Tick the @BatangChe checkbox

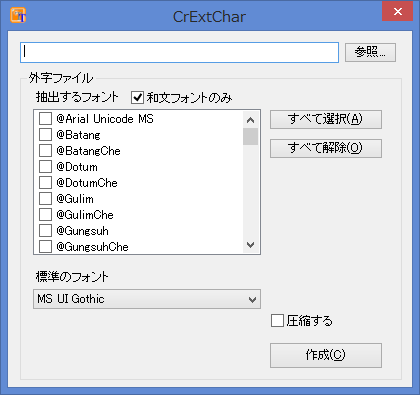[x=46, y=150]
